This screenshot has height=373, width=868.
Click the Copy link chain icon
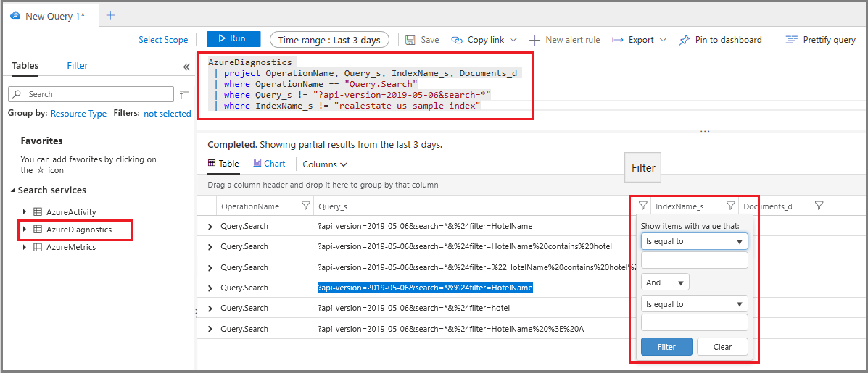(457, 40)
